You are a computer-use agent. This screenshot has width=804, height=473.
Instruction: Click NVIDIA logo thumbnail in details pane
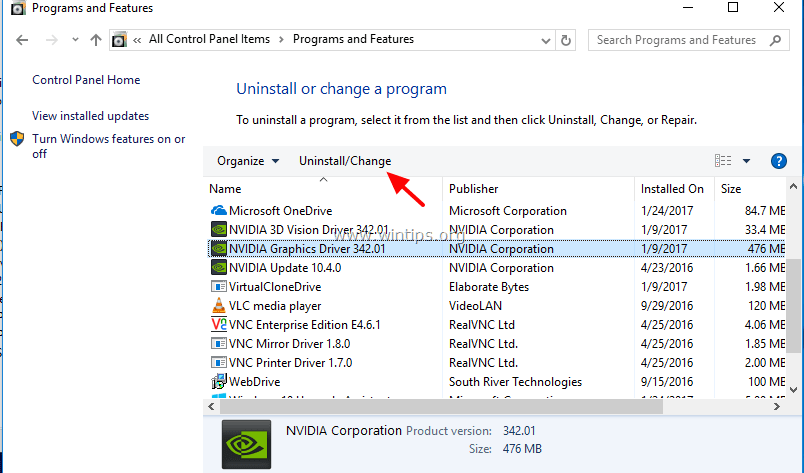click(x=246, y=444)
